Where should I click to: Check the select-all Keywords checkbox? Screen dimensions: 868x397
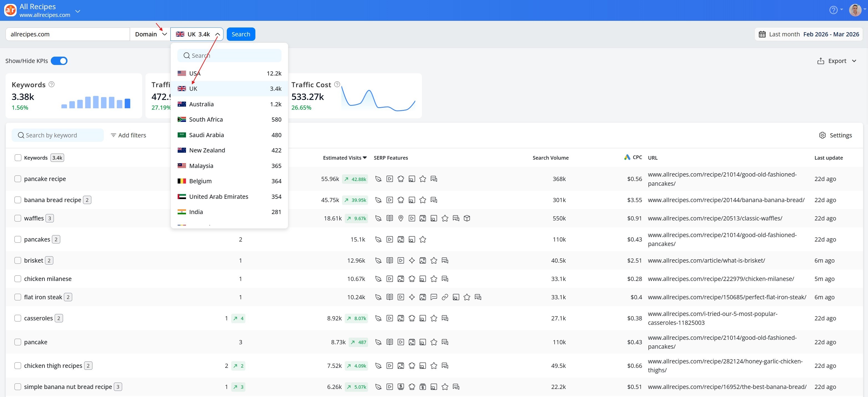point(18,158)
